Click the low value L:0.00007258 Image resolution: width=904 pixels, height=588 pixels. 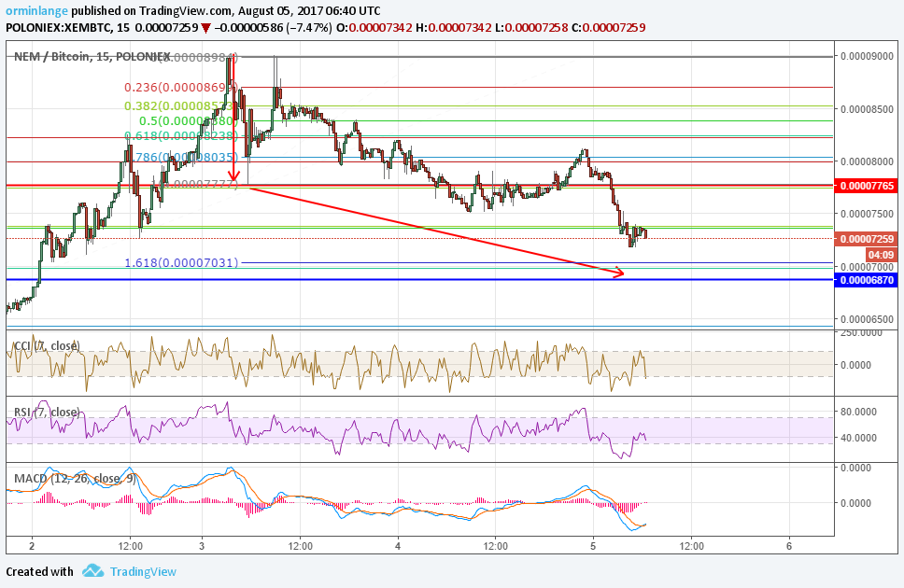tap(531, 28)
